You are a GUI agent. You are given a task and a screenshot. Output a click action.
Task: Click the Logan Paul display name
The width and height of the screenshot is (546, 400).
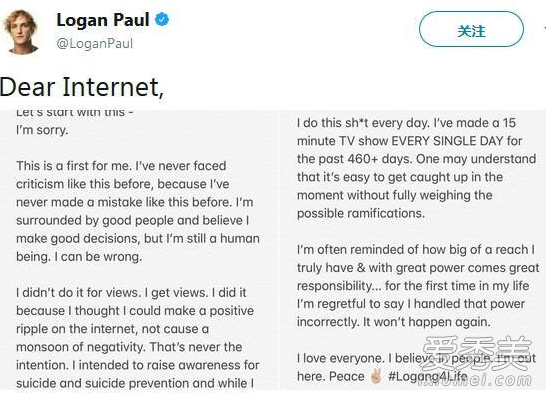point(103,19)
